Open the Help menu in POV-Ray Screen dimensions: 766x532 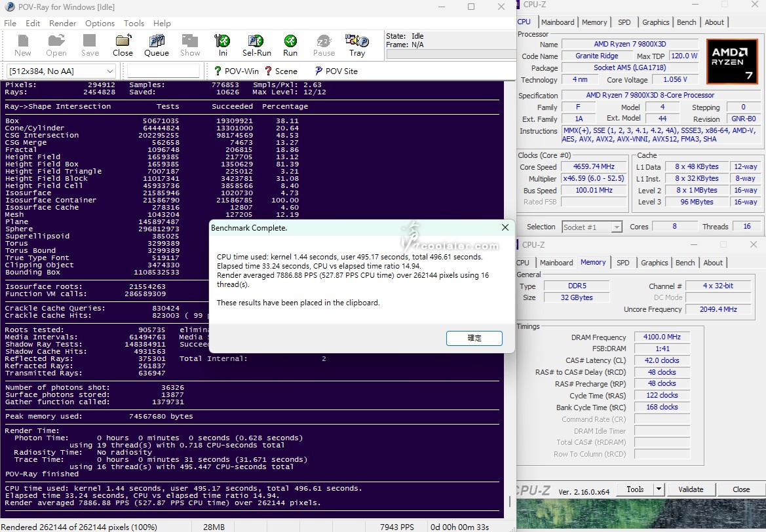click(162, 24)
